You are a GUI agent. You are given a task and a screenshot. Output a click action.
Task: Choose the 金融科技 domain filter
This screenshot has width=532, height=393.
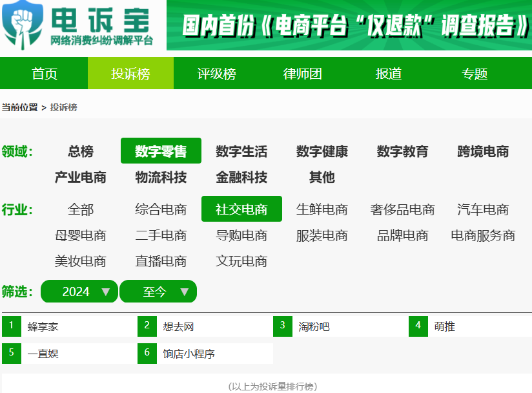pyautogui.click(x=241, y=177)
